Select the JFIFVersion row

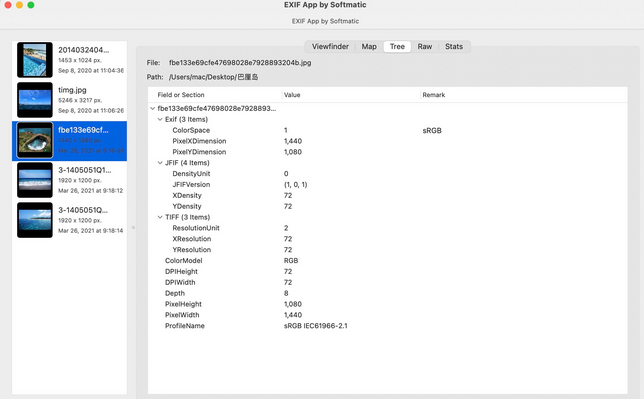[388, 185]
